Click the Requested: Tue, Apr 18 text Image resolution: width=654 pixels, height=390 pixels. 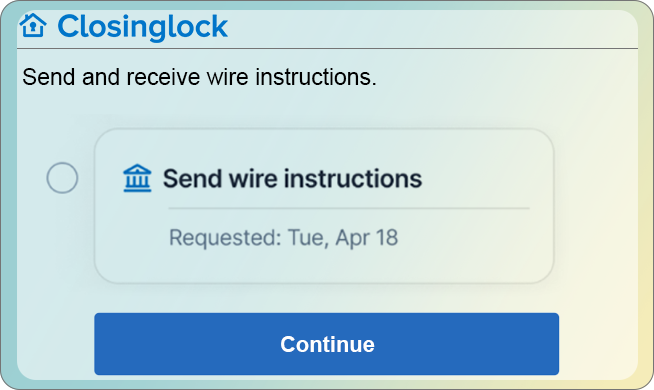click(284, 238)
